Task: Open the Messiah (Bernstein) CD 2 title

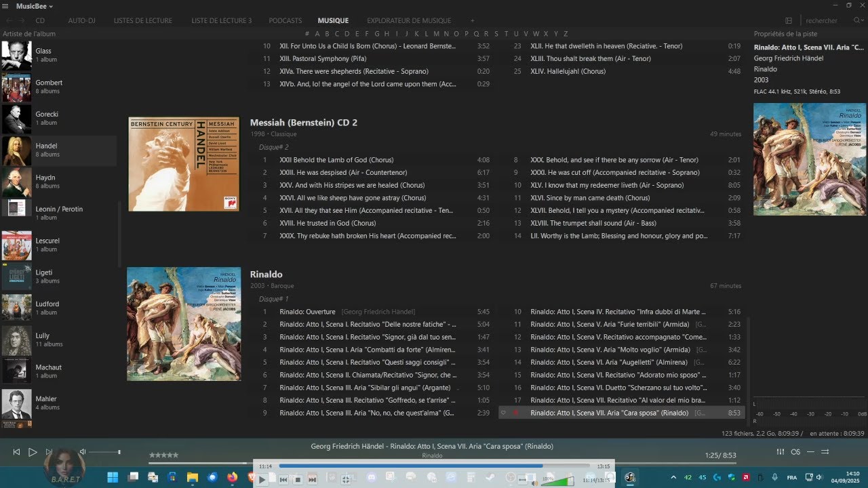Action: coord(303,123)
